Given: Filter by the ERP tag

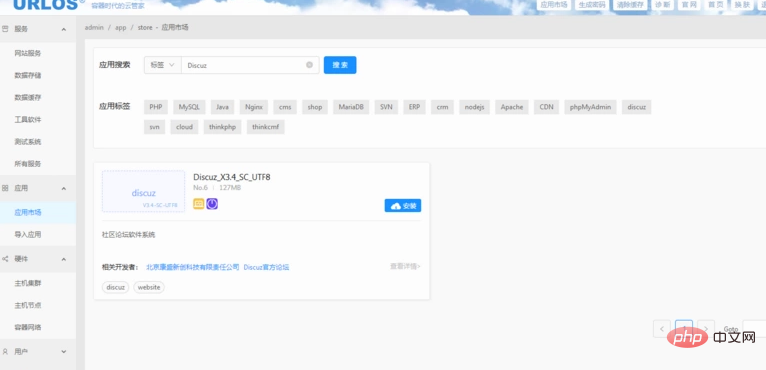Looking at the screenshot, I should pos(414,107).
